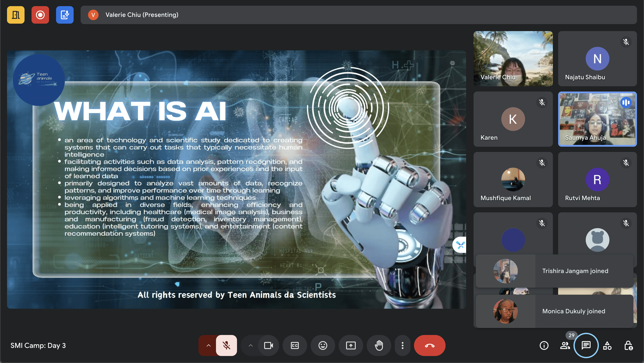The image size is (644, 363).
Task: Click the red leave call button
Action: (430, 345)
